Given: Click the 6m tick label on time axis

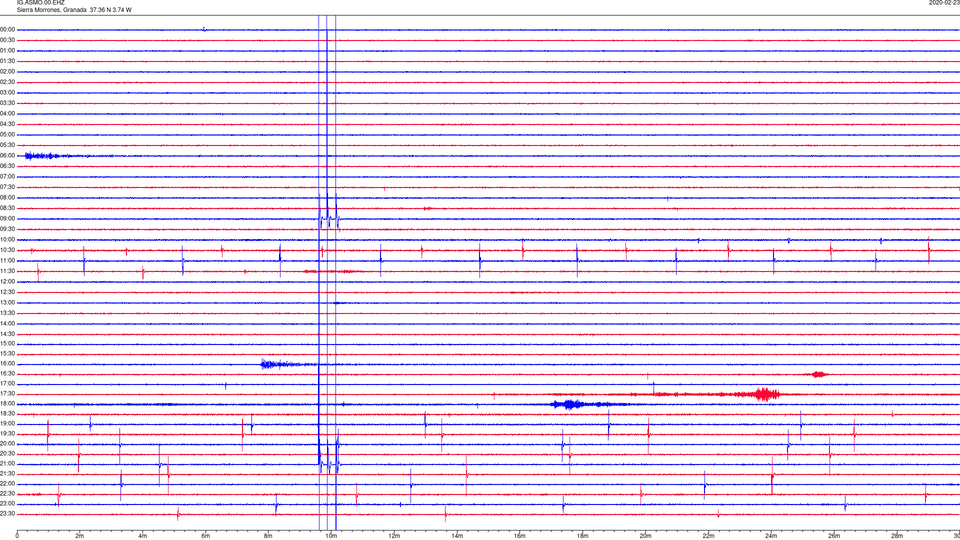Looking at the screenshot, I should tap(206, 536).
